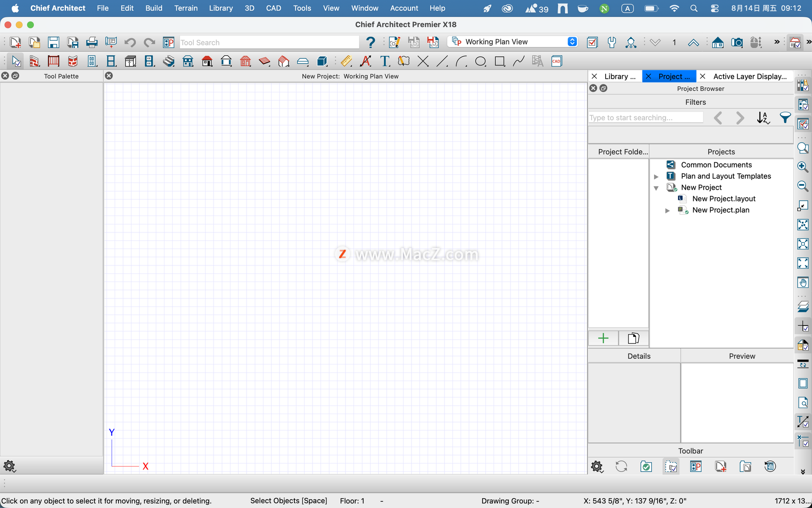The height and width of the screenshot is (508, 812).
Task: Open a plan with the folder icon
Action: pos(34,42)
